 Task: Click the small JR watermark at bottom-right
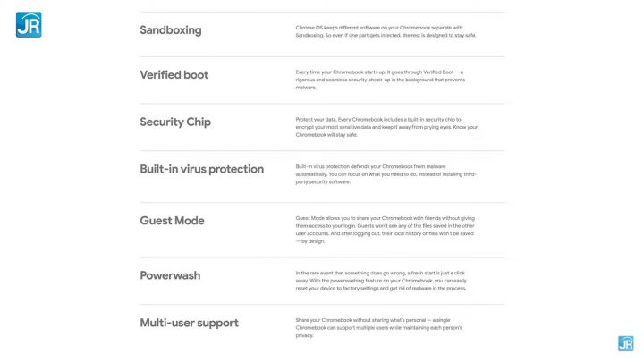click(x=625, y=343)
